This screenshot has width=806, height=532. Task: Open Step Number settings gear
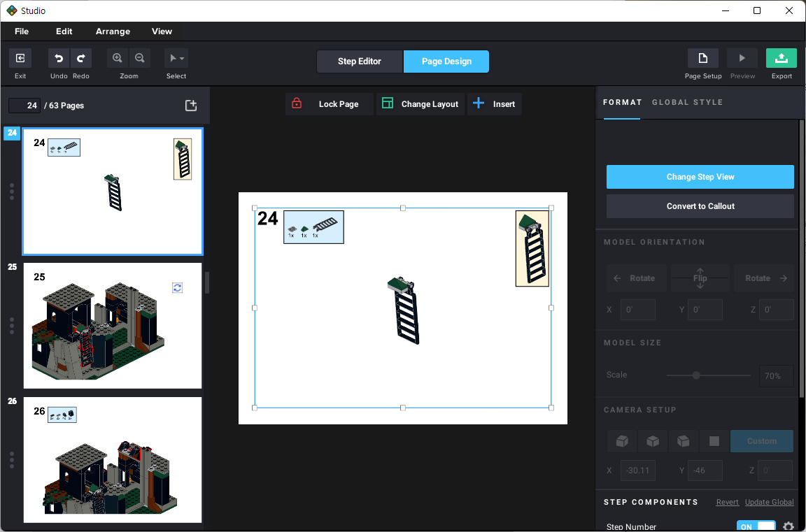(x=788, y=526)
